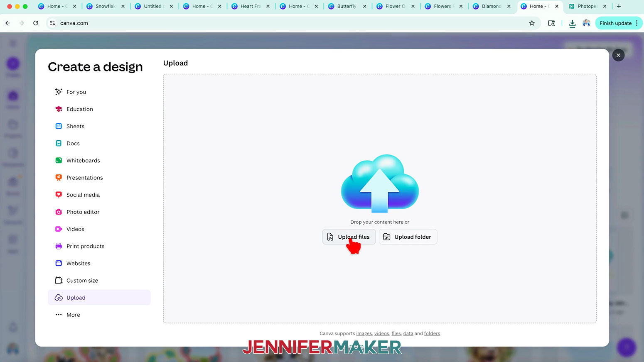Close the Snowflake tab
This screenshot has width=644, height=362.
(123, 6)
